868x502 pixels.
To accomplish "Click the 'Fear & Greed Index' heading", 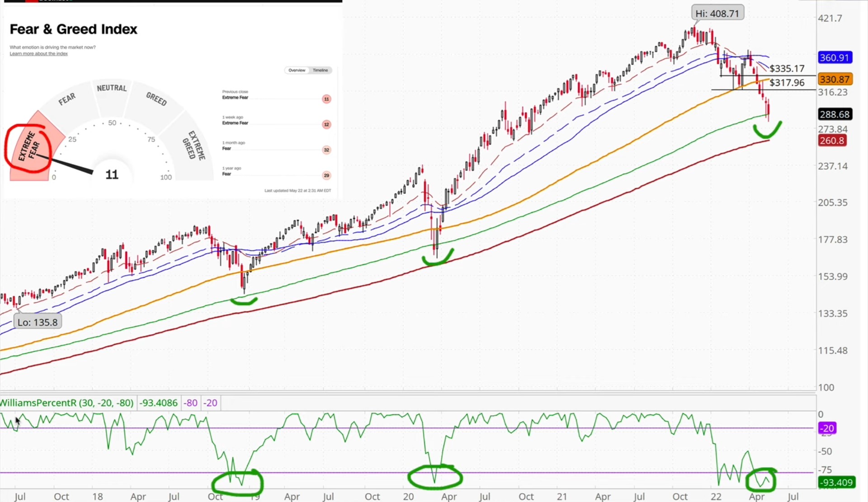I will point(73,29).
